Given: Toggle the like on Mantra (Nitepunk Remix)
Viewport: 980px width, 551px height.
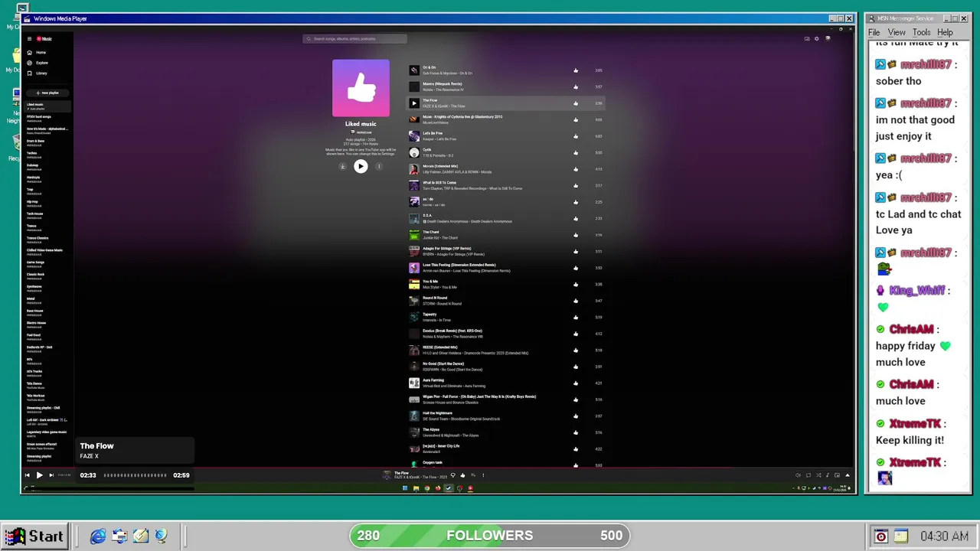Looking at the screenshot, I should pyautogui.click(x=576, y=86).
